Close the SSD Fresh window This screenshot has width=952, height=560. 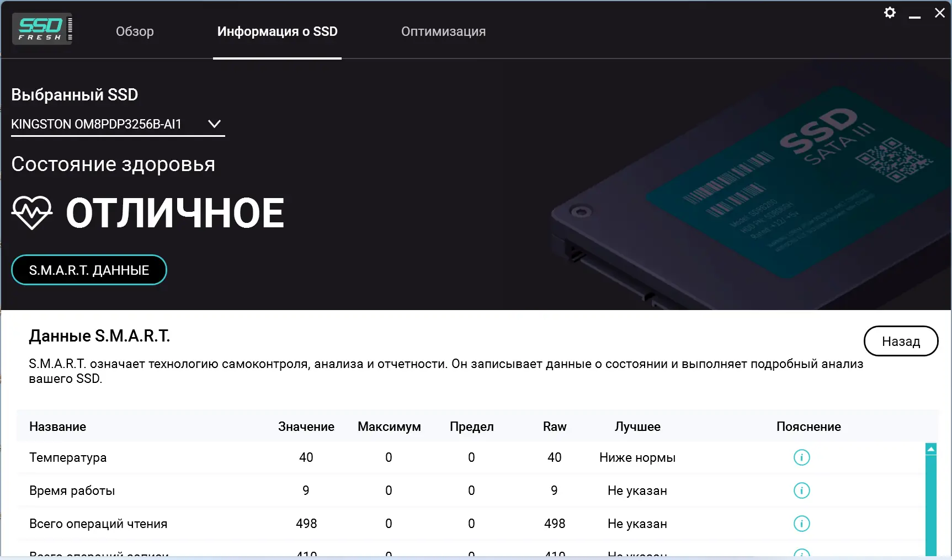click(x=940, y=13)
